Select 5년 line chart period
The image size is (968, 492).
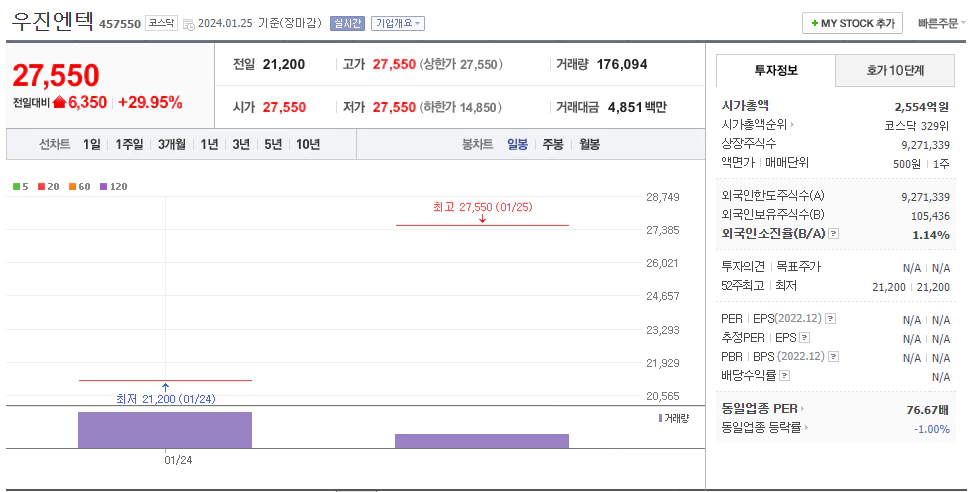[273, 144]
